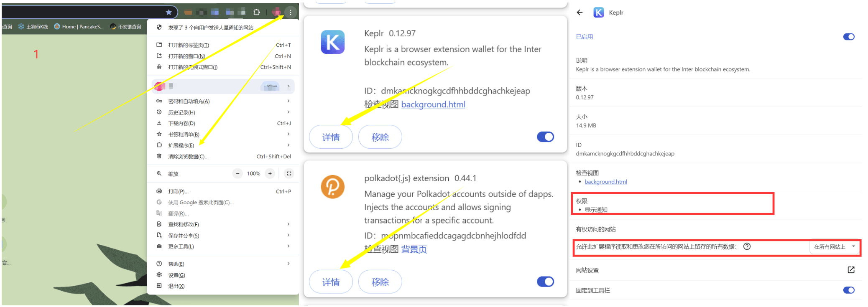
Task: Click the Keplr extension logo in card
Action: (333, 42)
